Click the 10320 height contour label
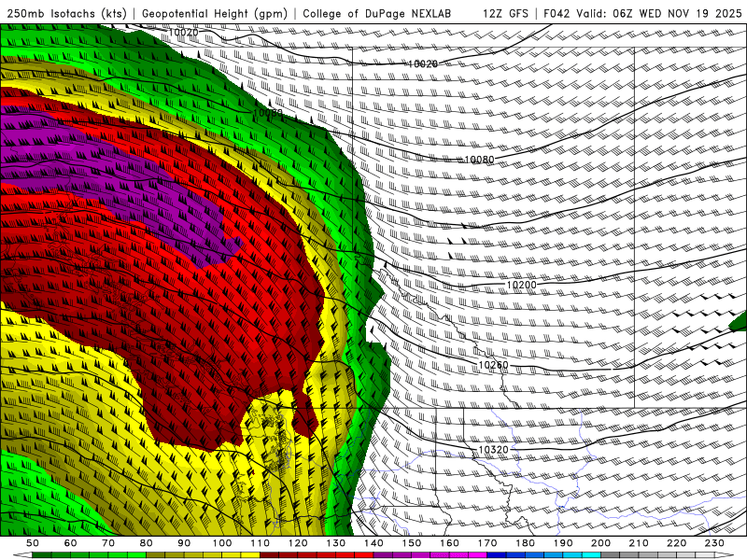This screenshot has height=560, width=747. coord(493,450)
